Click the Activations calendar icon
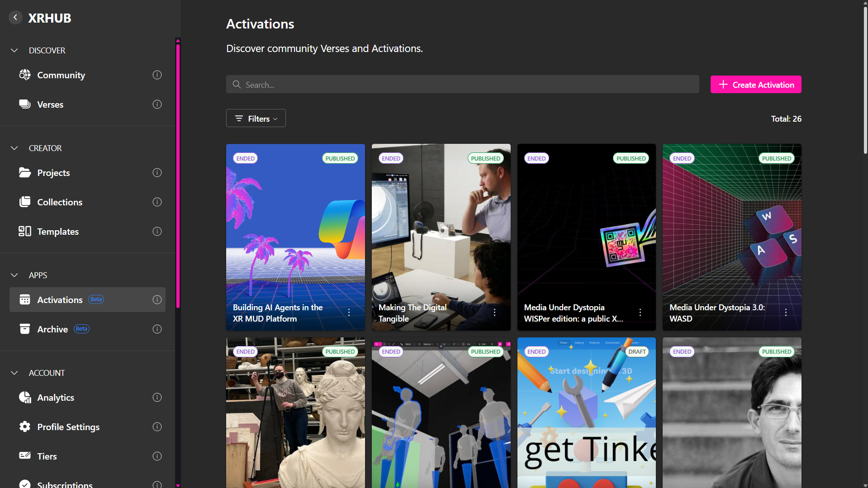868x488 pixels. [25, 299]
